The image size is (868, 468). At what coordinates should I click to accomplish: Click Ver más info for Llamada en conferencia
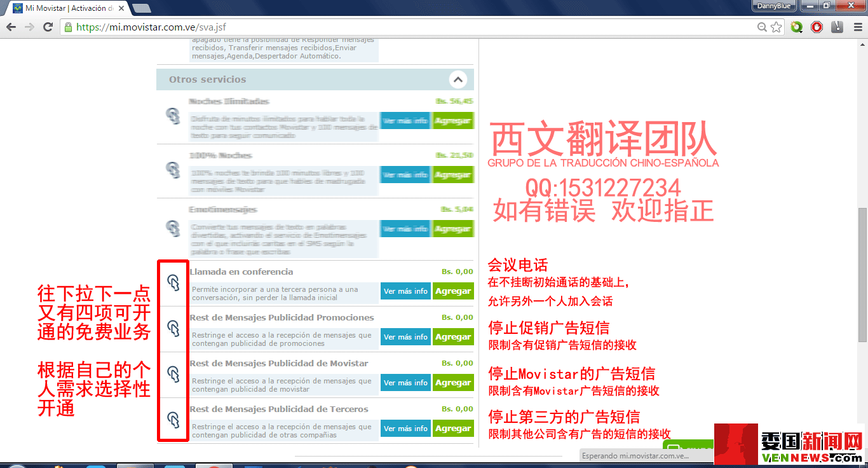[405, 291]
